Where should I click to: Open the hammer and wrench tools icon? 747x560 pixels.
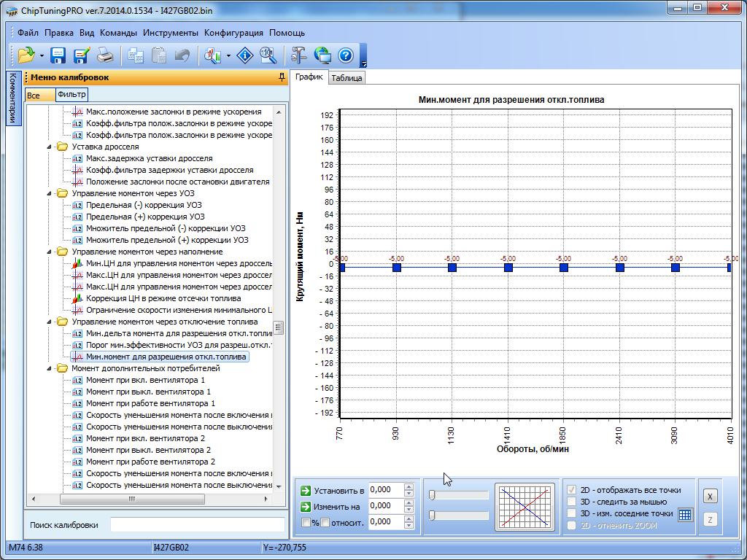298,55
